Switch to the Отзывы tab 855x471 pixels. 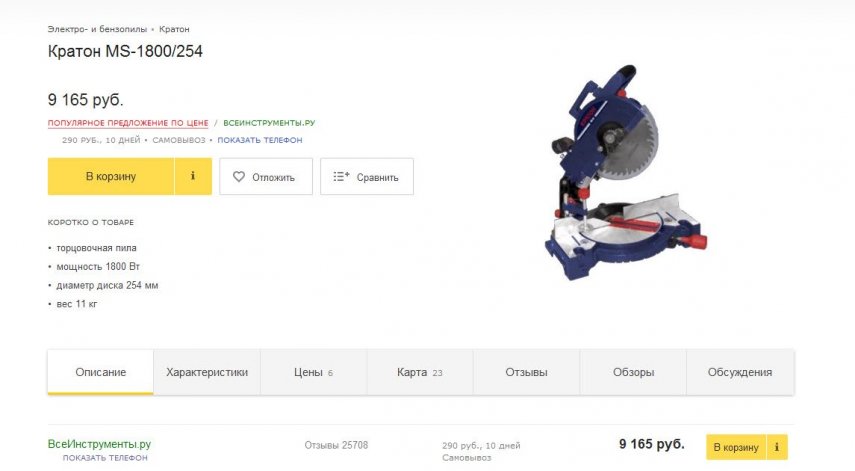click(x=526, y=372)
